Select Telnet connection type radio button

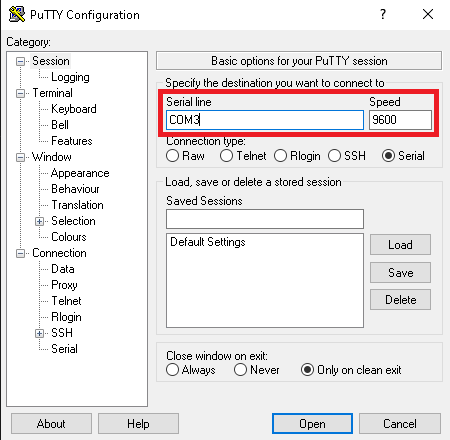[226, 156]
